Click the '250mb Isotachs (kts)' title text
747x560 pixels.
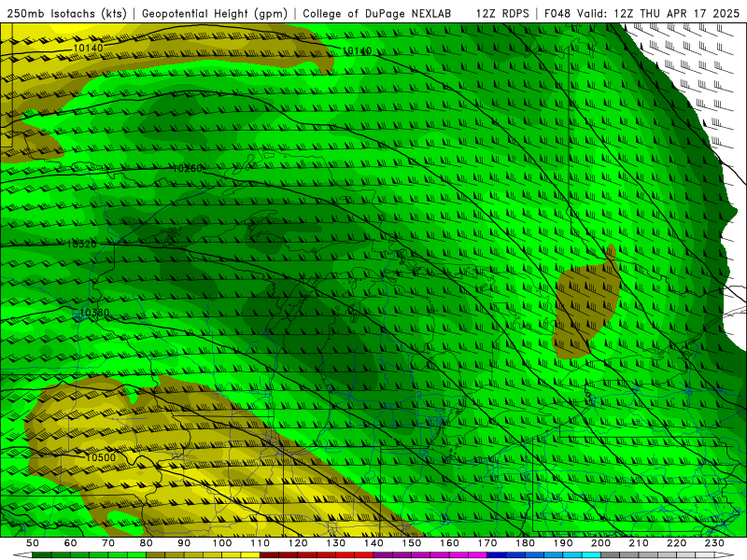click(66, 14)
